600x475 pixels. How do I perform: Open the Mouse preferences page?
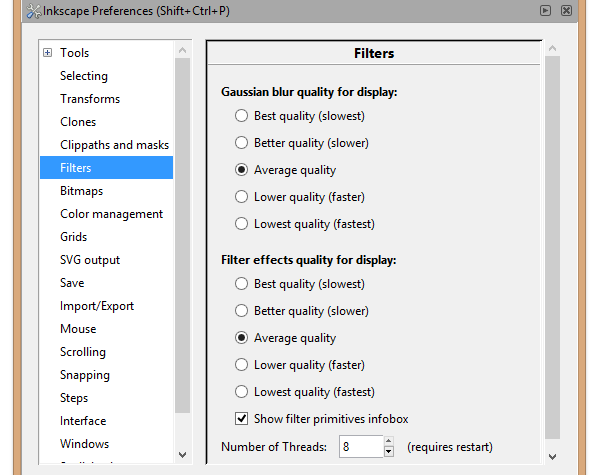click(78, 329)
